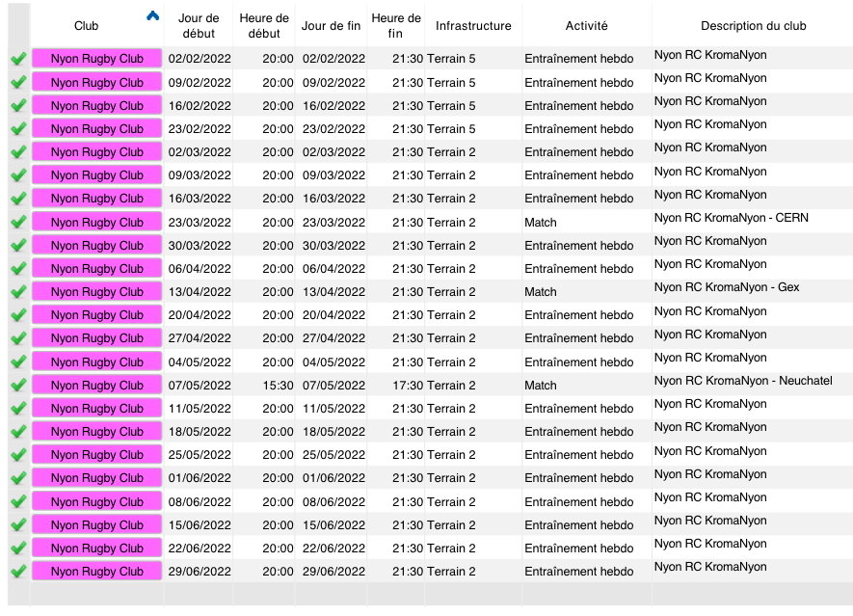
Task: Click start date cell 08/06/2022
Action: click(200, 501)
